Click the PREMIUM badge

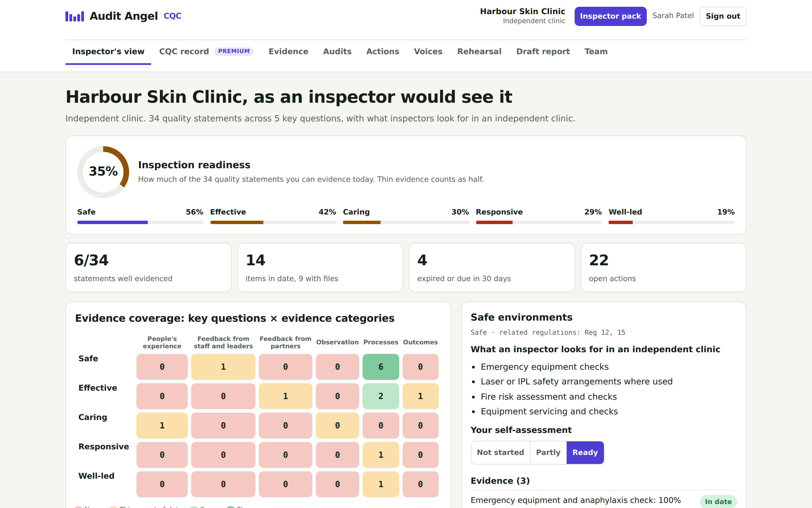pyautogui.click(x=234, y=51)
